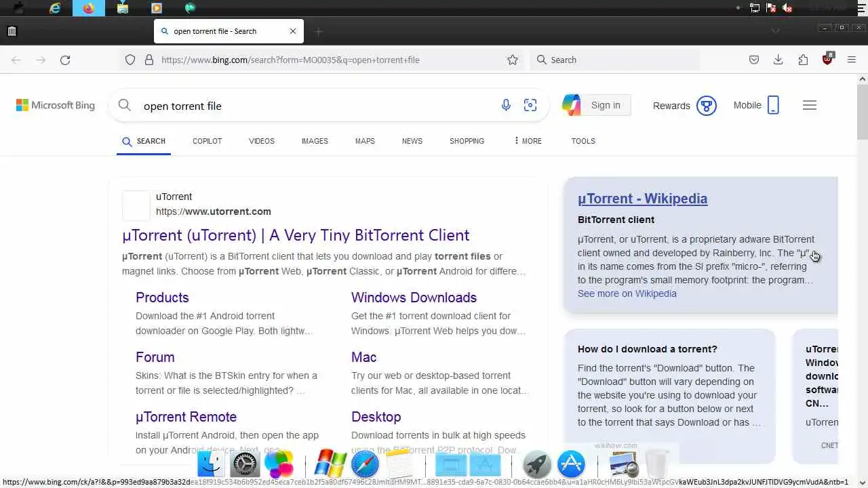Open the Forum sitelink
This screenshot has width=868, height=488.
coord(155,357)
